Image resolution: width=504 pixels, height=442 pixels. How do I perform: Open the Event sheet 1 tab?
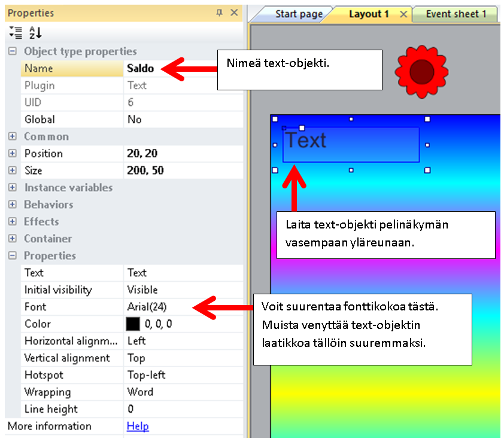(456, 14)
